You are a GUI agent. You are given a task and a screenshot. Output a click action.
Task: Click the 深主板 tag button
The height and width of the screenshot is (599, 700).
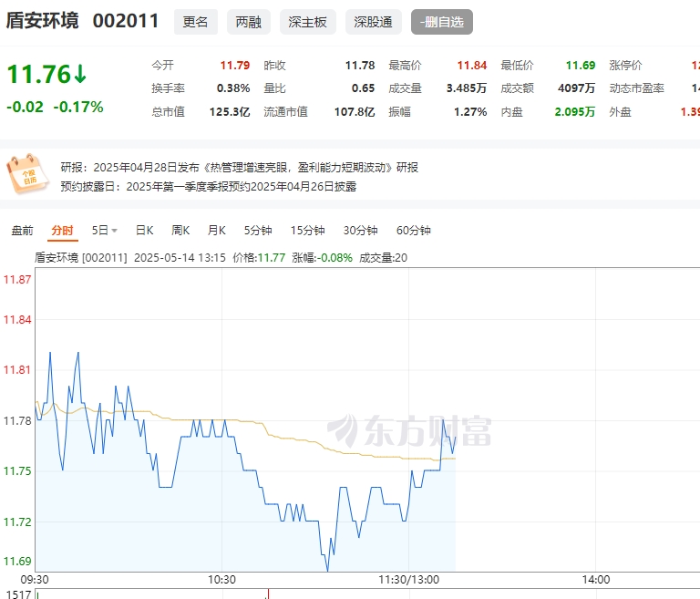click(x=307, y=22)
